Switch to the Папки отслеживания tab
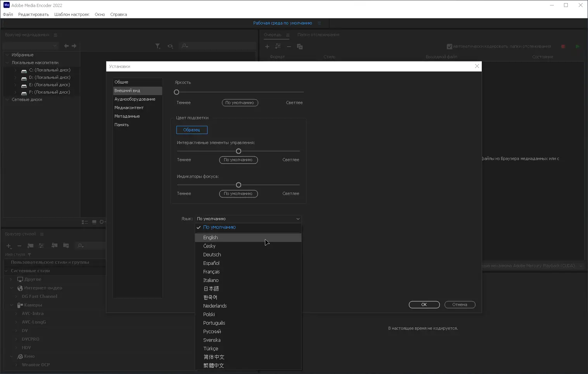The width and height of the screenshot is (588, 374). (x=318, y=35)
